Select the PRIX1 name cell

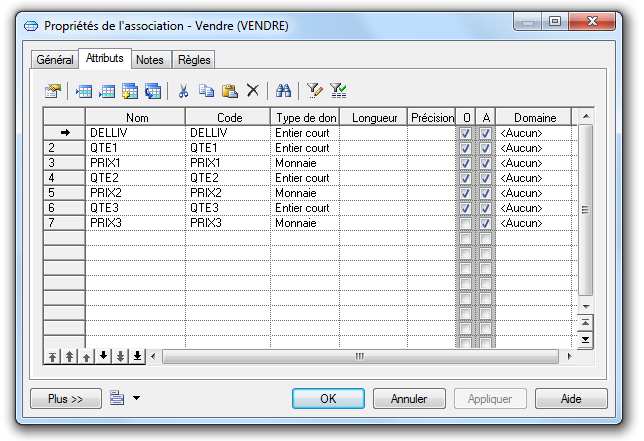[135, 163]
